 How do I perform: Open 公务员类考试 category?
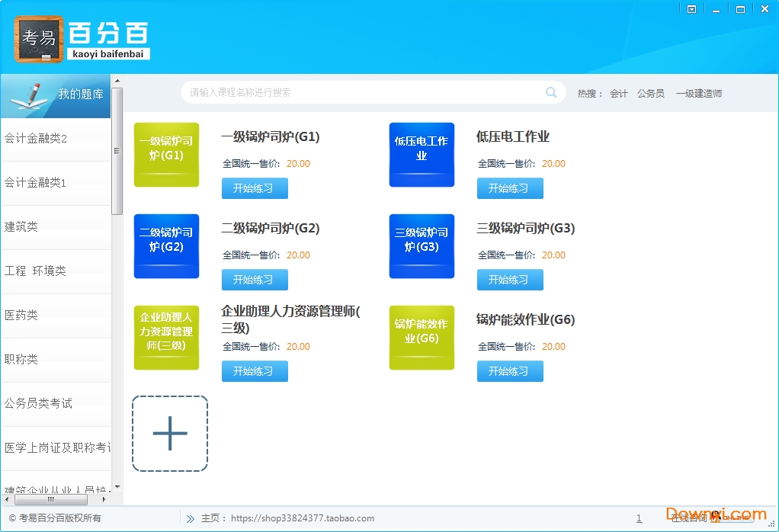click(x=56, y=404)
